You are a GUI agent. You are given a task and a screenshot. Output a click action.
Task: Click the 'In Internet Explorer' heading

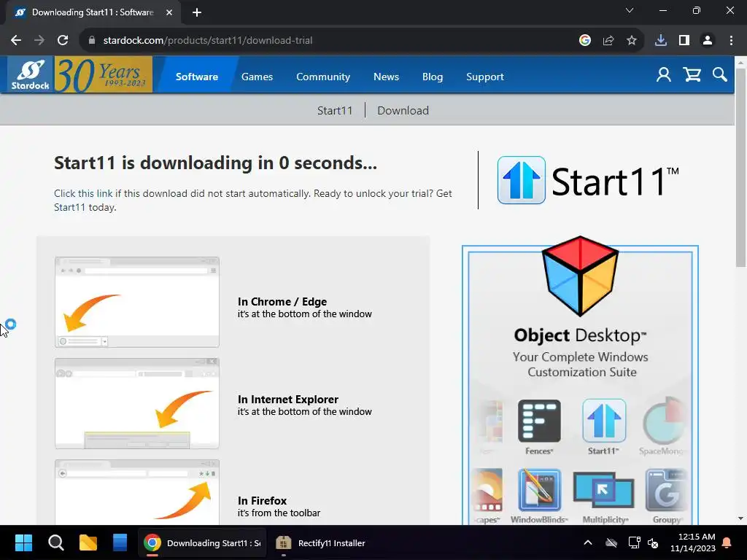pos(287,399)
